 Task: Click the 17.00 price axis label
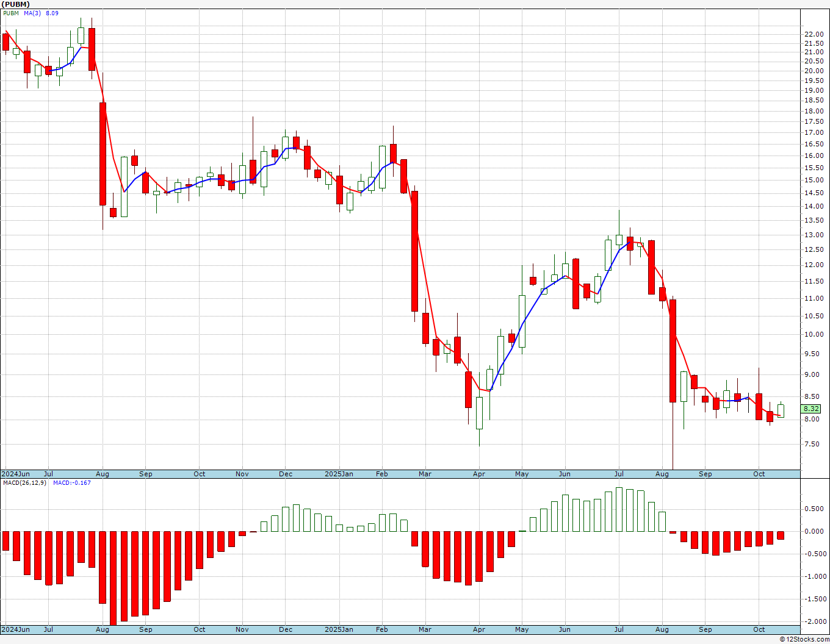813,132
